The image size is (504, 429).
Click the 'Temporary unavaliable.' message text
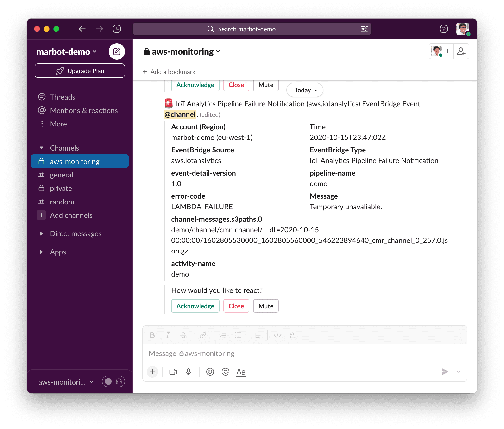(x=346, y=207)
